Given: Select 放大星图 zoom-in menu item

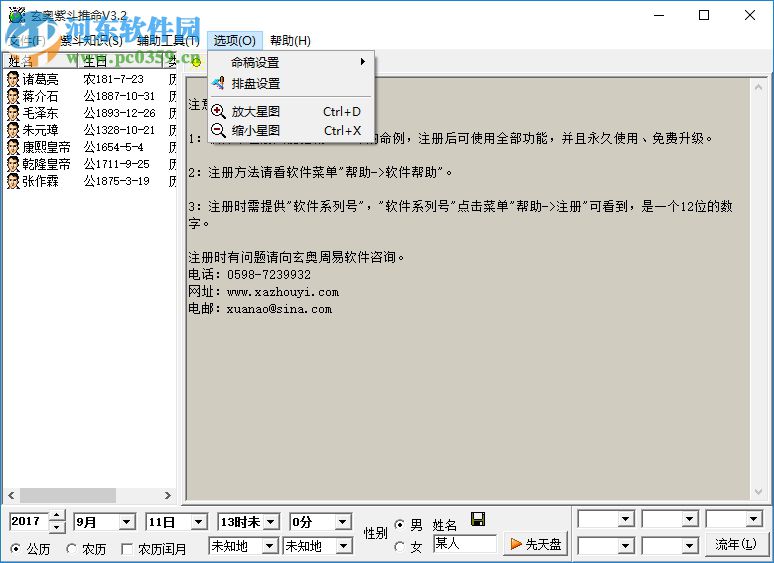Looking at the screenshot, I should 291,112.
